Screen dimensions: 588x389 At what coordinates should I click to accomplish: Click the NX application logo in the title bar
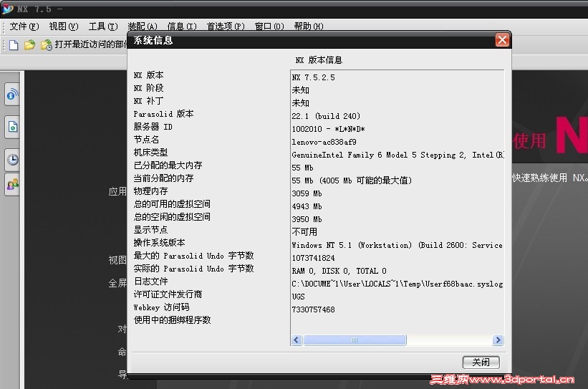point(7,9)
